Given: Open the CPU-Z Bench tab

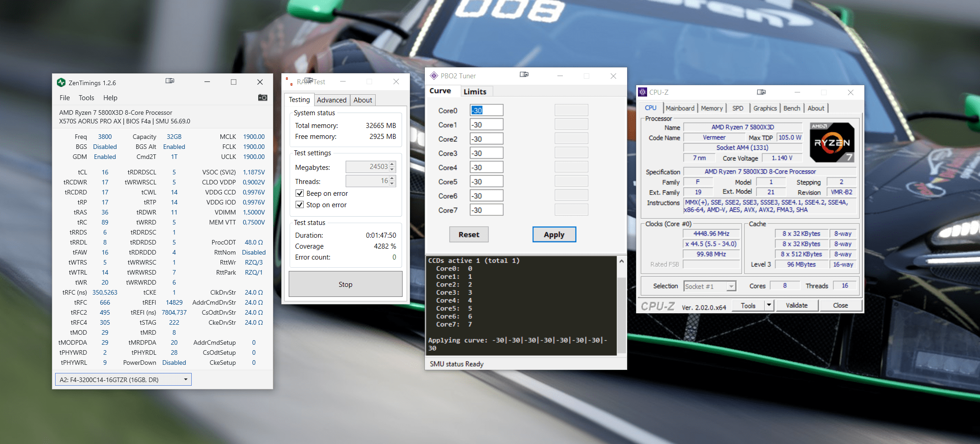Looking at the screenshot, I should pyautogui.click(x=791, y=108).
